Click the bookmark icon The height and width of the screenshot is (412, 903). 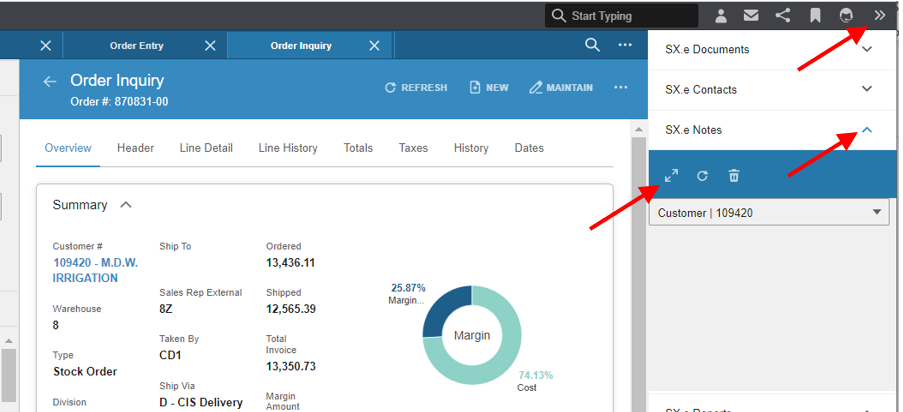click(x=815, y=16)
